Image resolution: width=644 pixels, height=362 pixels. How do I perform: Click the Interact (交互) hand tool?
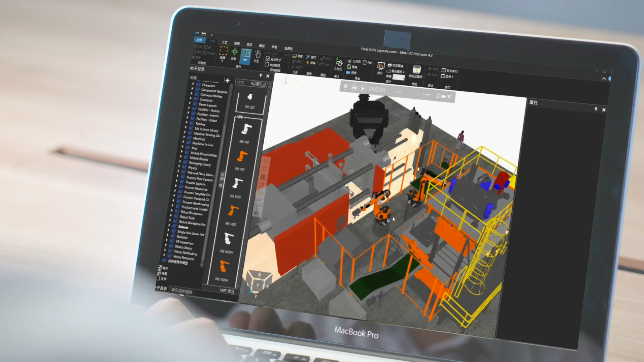(x=257, y=56)
